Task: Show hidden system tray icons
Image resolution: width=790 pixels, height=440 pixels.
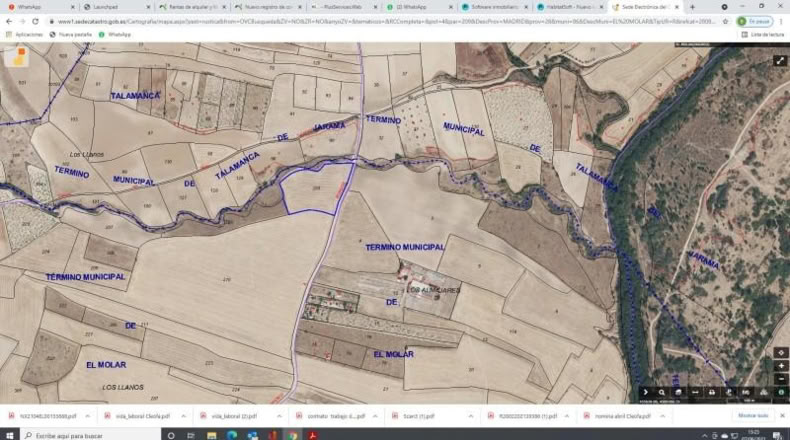Action: click(704, 435)
